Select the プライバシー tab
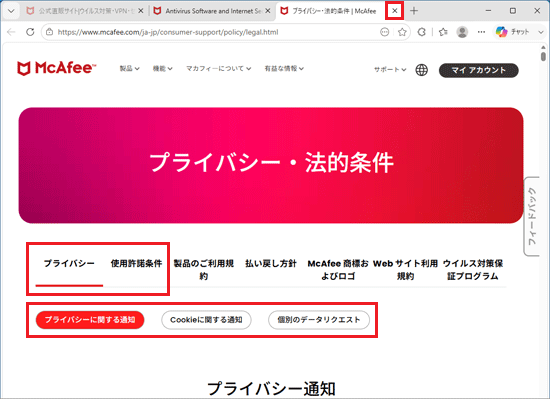This screenshot has height=399, width=550. (x=69, y=264)
